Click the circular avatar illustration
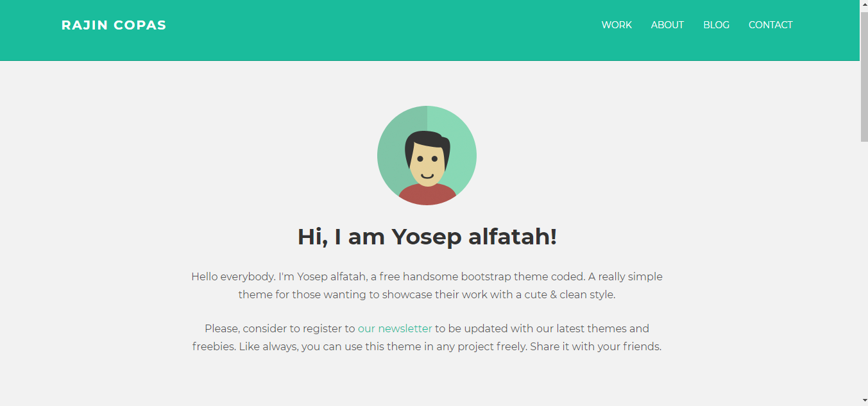 click(427, 155)
